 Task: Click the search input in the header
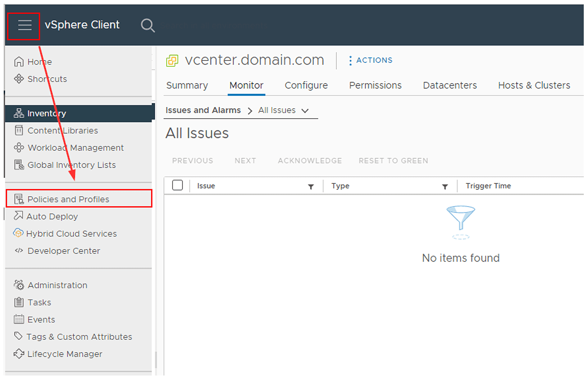[214, 25]
